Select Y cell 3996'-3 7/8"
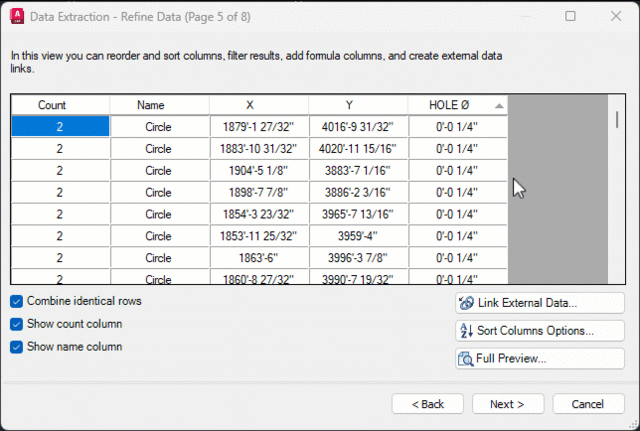Viewport: 640px width, 431px height. coord(358,258)
